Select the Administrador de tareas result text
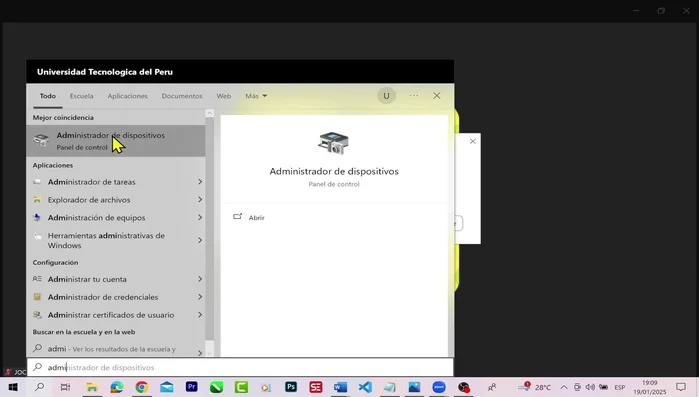This screenshot has height=397, width=699. click(91, 182)
